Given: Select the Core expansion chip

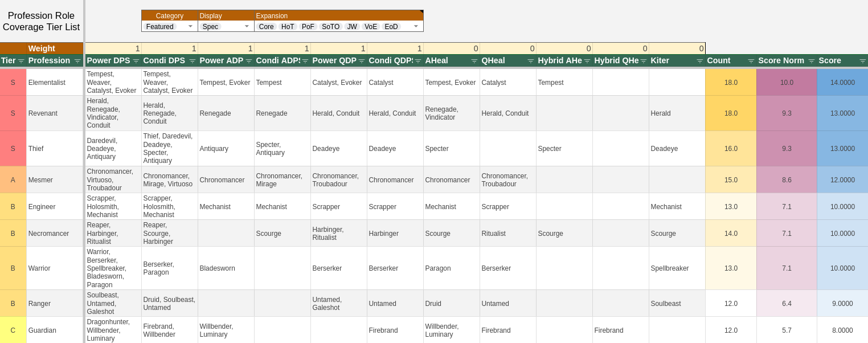Looking at the screenshot, I should tap(267, 27).
